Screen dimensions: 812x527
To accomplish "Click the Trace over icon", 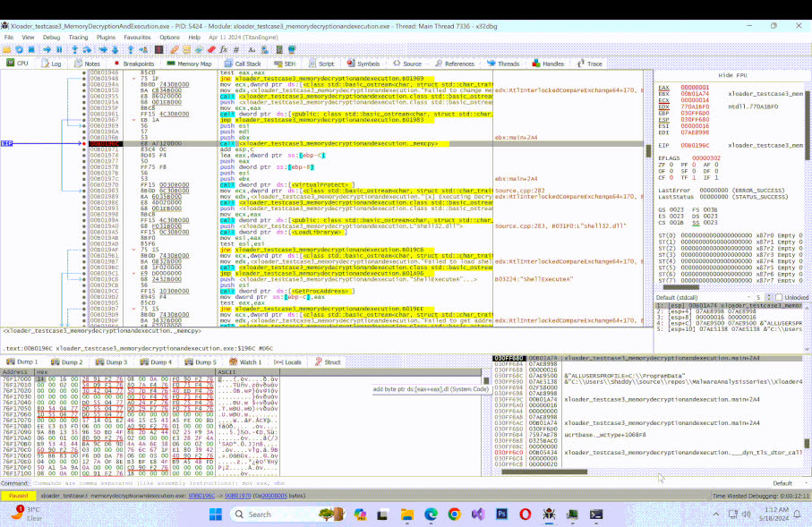I will (115, 50).
